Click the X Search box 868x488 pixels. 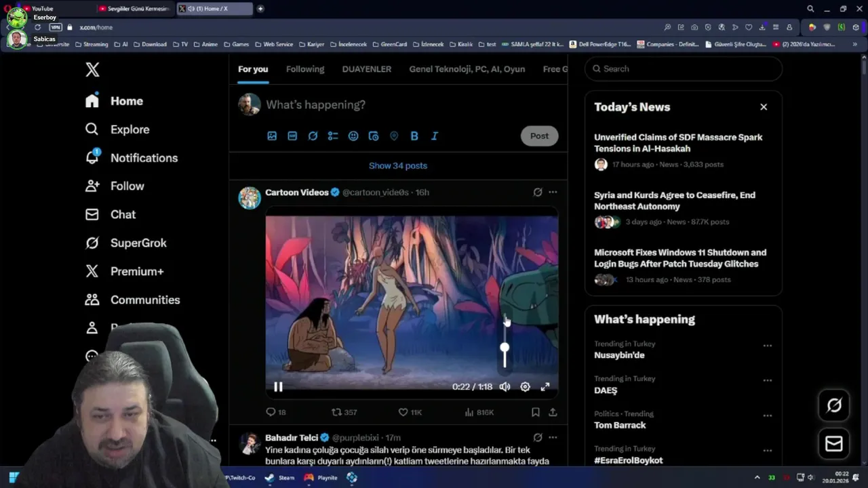point(684,68)
